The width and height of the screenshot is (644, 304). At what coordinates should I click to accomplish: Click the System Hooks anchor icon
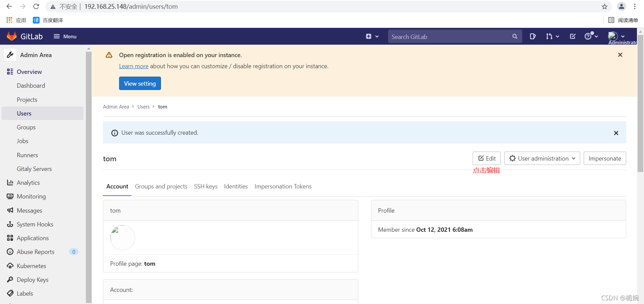10,224
